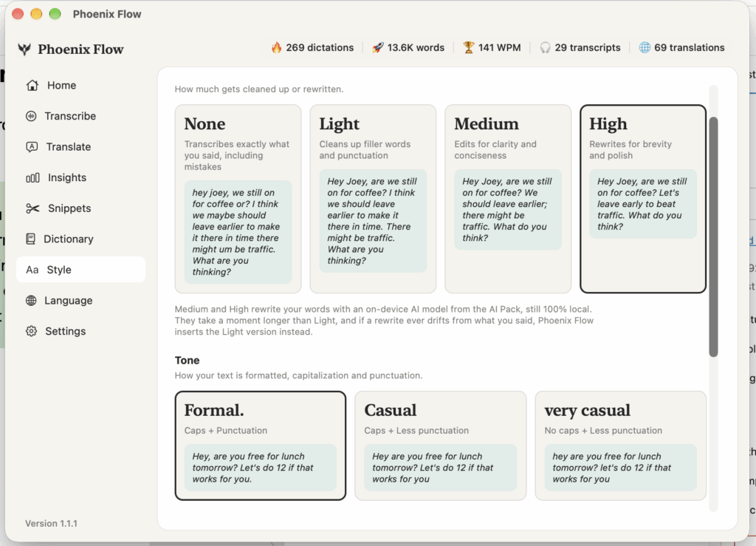756x546 pixels.
Task: Open the Settings section
Action: click(80, 331)
